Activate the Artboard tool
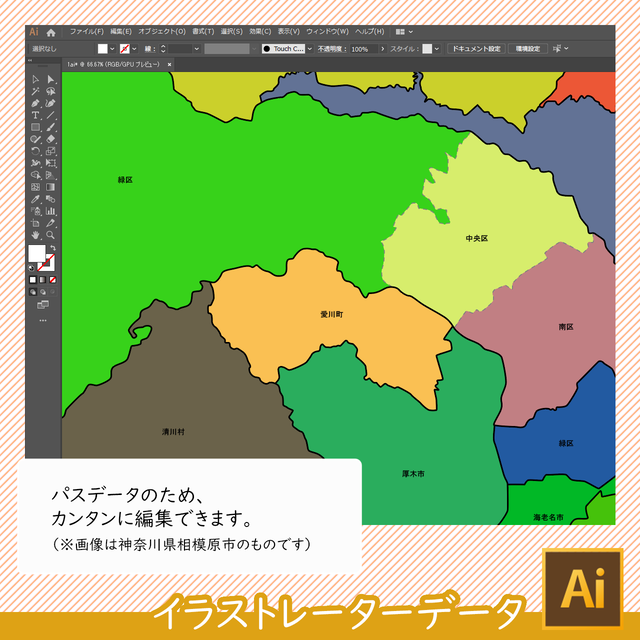The height and width of the screenshot is (640, 640). pyautogui.click(x=36, y=223)
